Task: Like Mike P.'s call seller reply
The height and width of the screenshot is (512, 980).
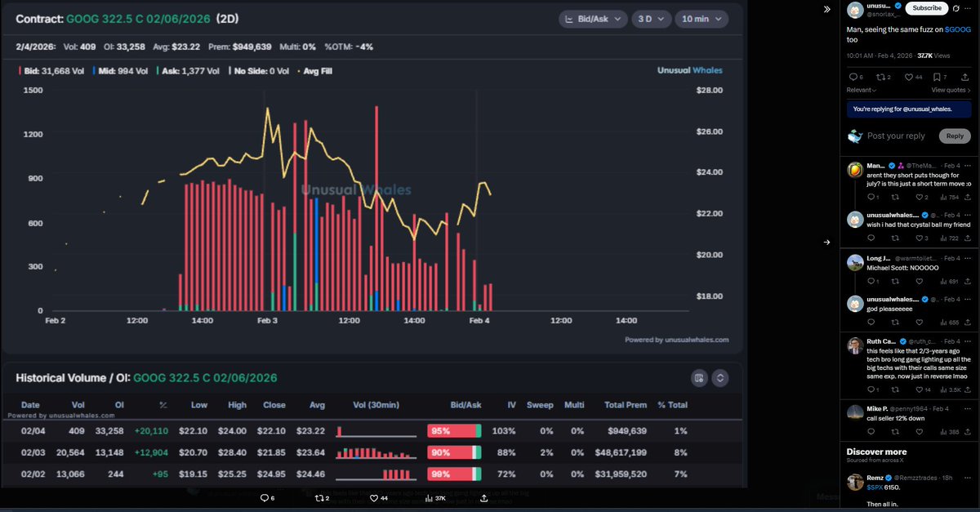Action: (920, 431)
